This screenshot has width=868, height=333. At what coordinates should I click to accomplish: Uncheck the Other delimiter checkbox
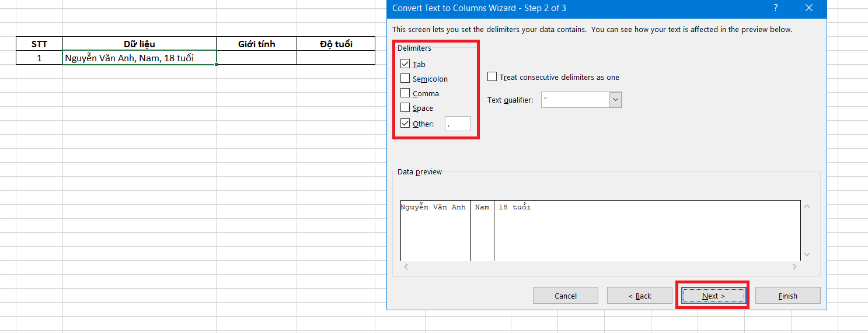405,124
